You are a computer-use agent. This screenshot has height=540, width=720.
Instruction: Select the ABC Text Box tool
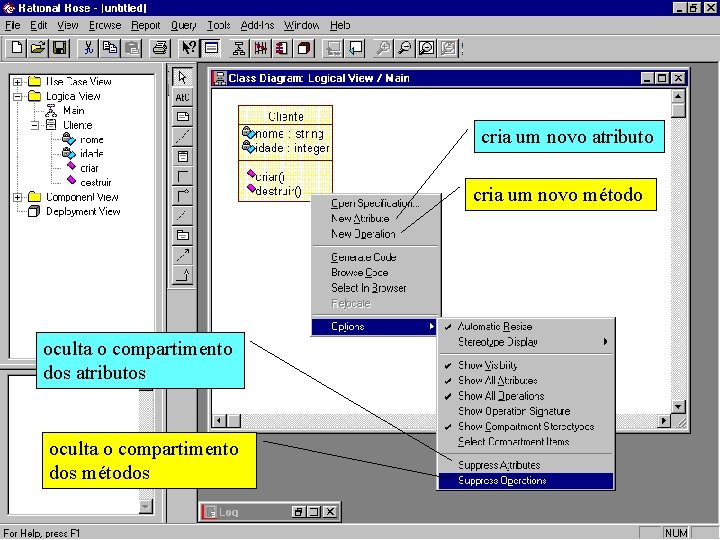click(182, 97)
